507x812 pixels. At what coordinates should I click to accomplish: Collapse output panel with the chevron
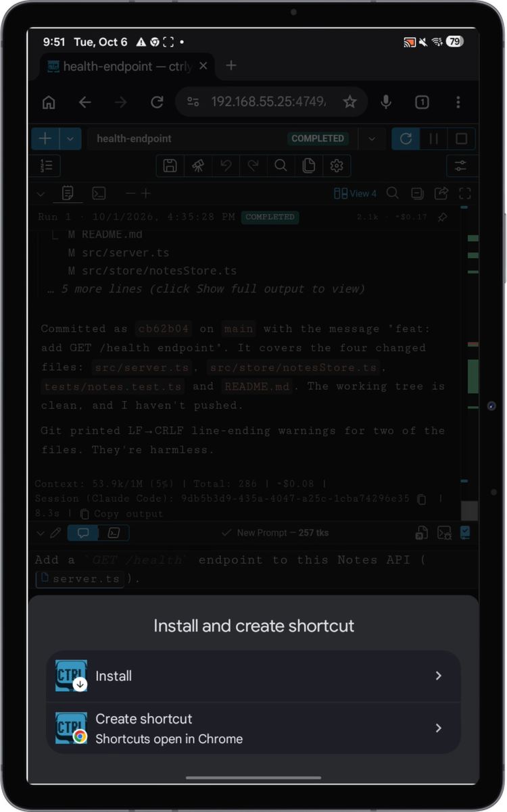pos(41,194)
